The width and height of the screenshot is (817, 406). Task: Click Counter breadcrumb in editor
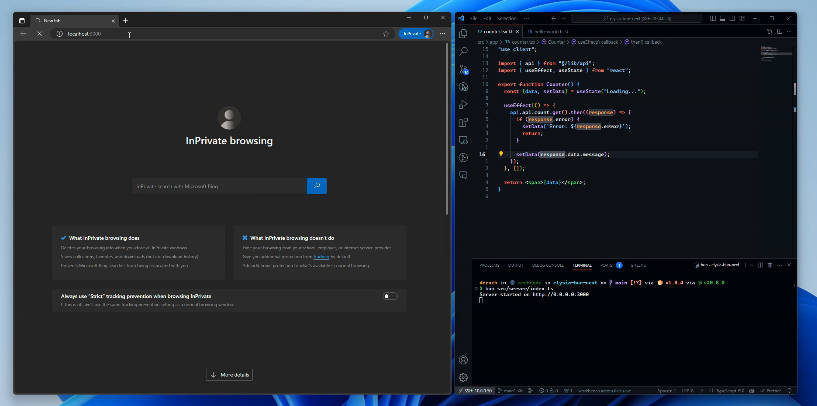point(554,42)
